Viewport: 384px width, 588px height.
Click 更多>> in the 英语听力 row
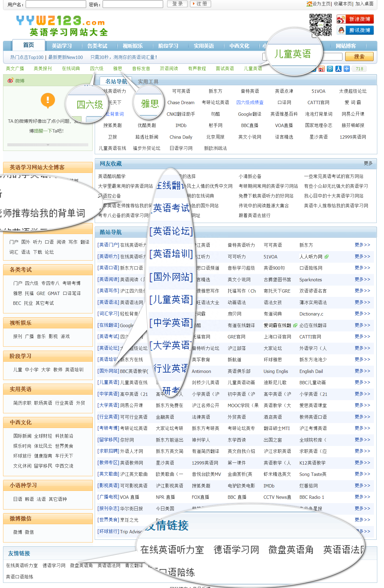362,256
